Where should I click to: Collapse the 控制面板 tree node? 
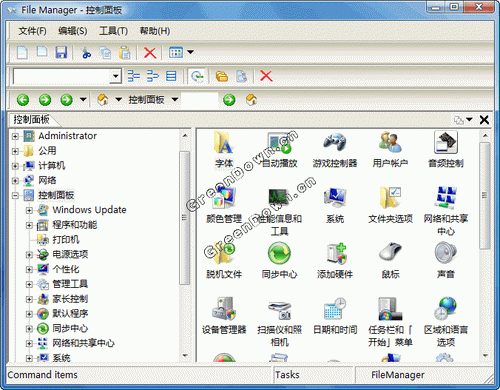point(15,195)
